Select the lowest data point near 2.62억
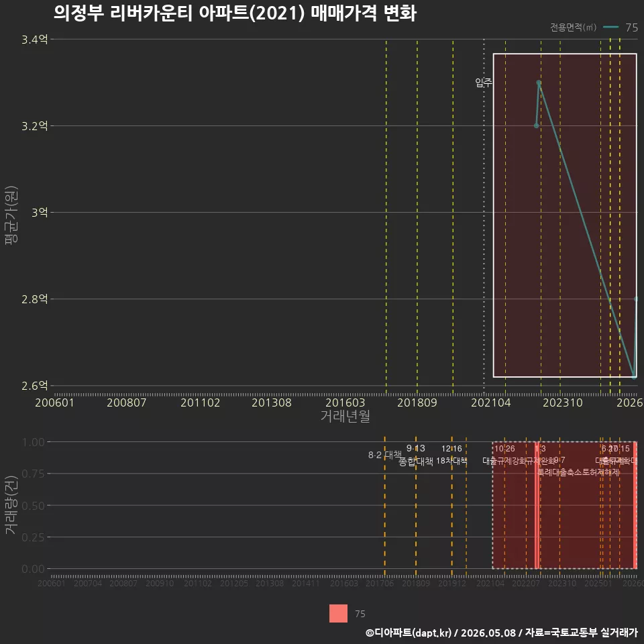The height and width of the screenshot is (644, 644). [x=634, y=376]
